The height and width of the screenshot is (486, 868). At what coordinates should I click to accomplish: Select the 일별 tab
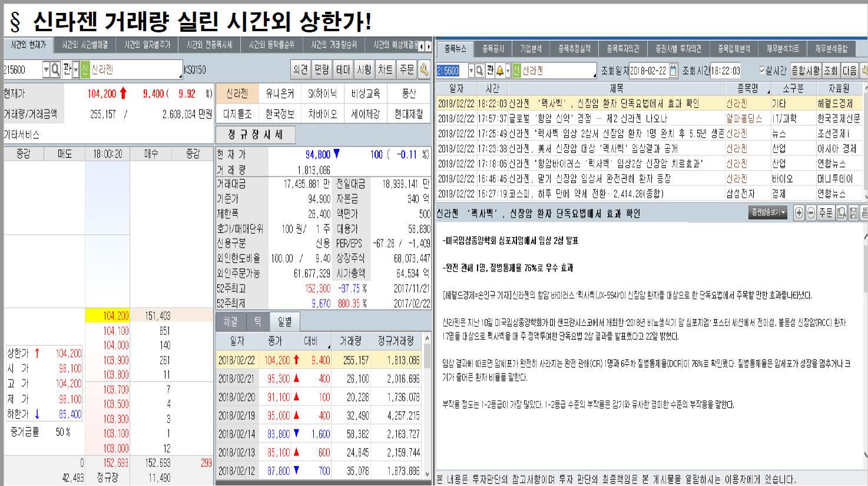pyautogui.click(x=285, y=321)
